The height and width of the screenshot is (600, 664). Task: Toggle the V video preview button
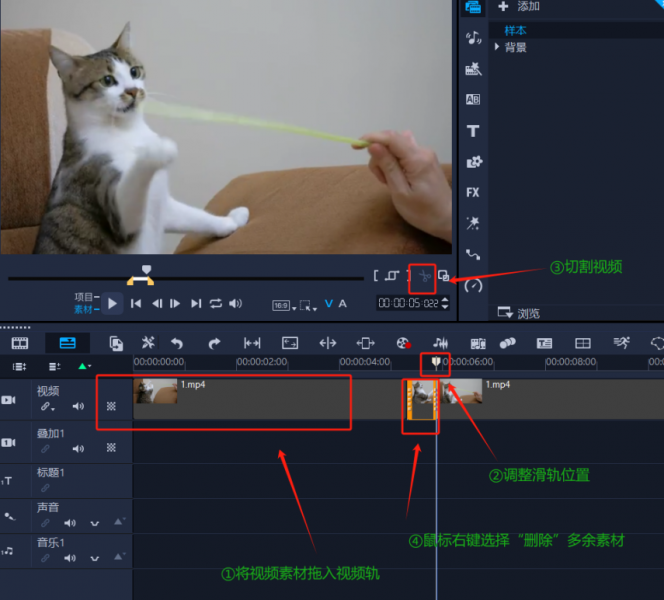(x=329, y=304)
